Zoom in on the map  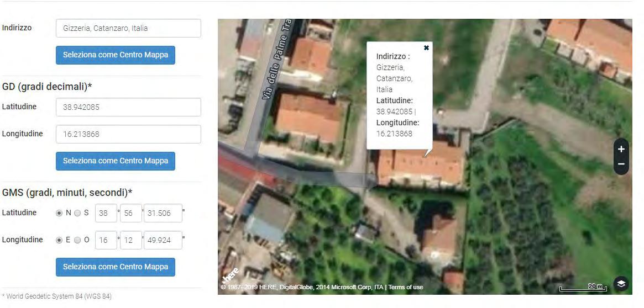(x=621, y=149)
